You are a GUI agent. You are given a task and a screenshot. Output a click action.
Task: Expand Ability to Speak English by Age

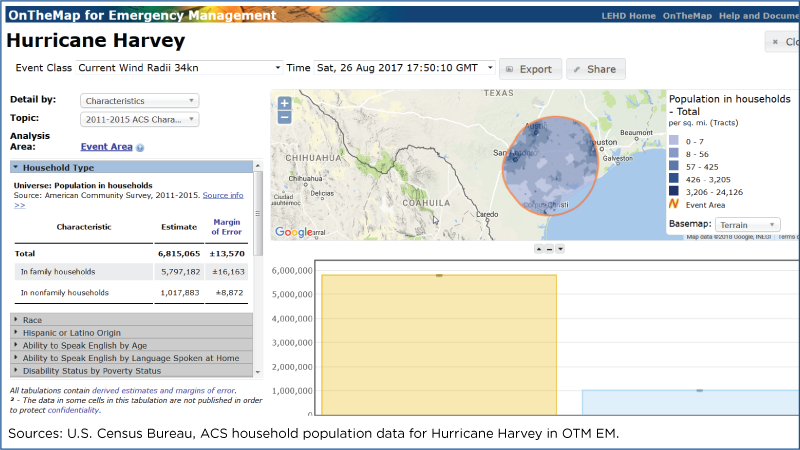pyautogui.click(x=131, y=345)
